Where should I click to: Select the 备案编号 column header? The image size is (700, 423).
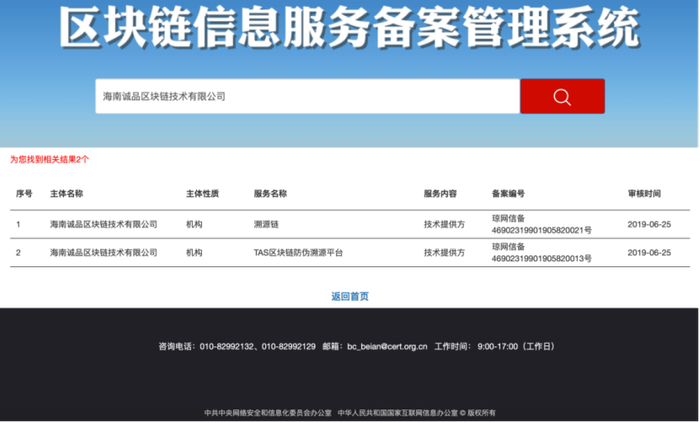point(508,194)
